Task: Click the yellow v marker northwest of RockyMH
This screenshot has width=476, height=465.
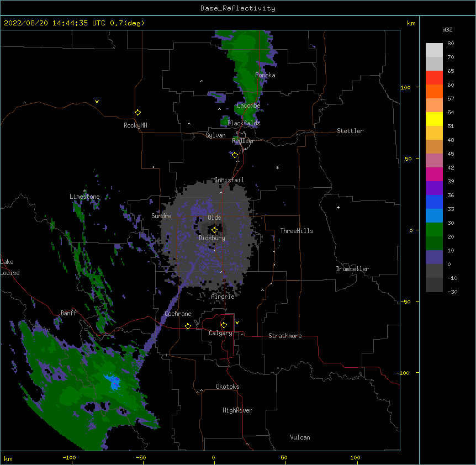Action: coord(97,102)
